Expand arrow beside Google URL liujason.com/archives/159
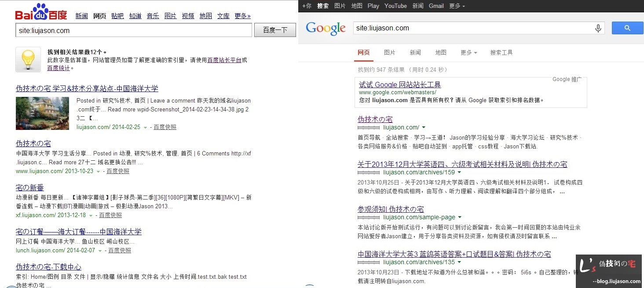 [460, 173]
